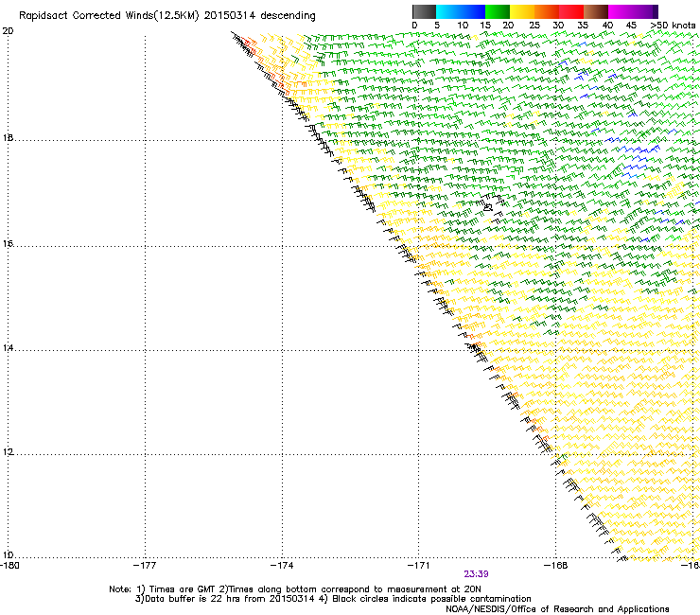
Task: Click the NOAA/NESDIS credit line
Action: pos(557,608)
